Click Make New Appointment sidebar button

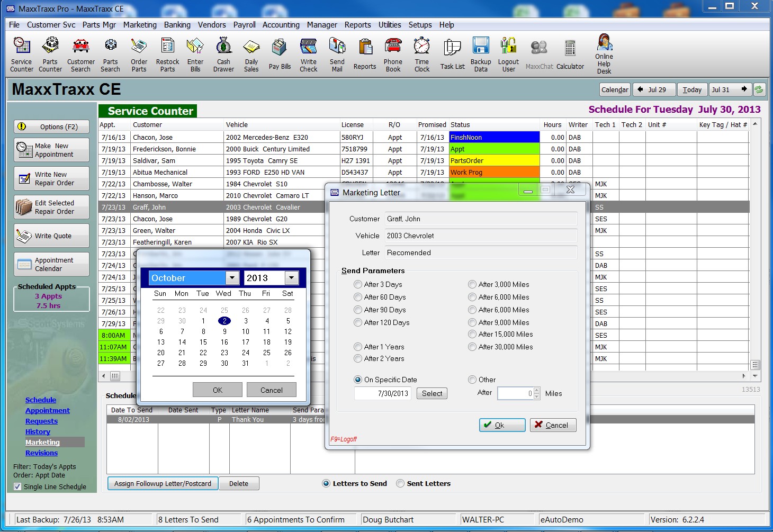point(52,150)
